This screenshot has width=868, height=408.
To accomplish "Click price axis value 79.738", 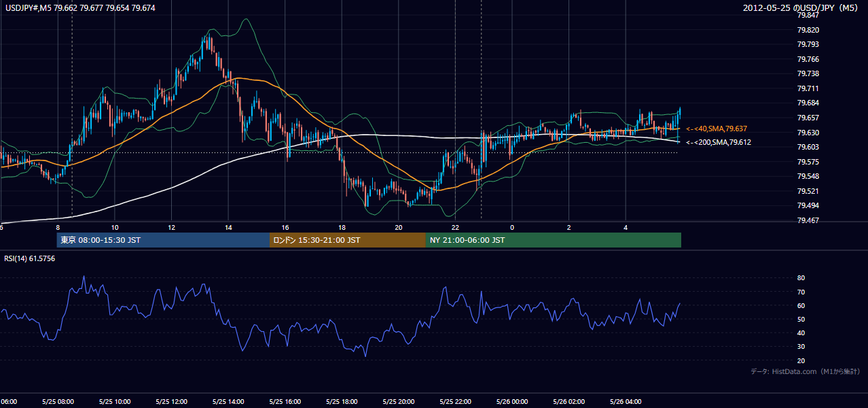I will (808, 73).
